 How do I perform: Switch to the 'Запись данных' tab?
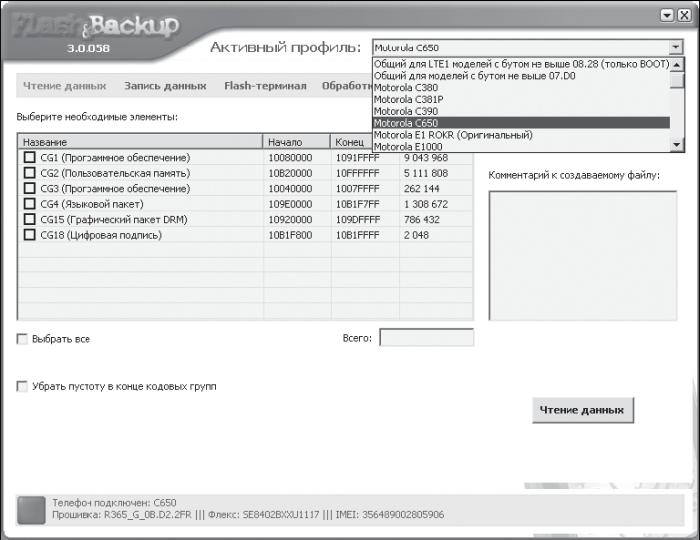point(165,86)
